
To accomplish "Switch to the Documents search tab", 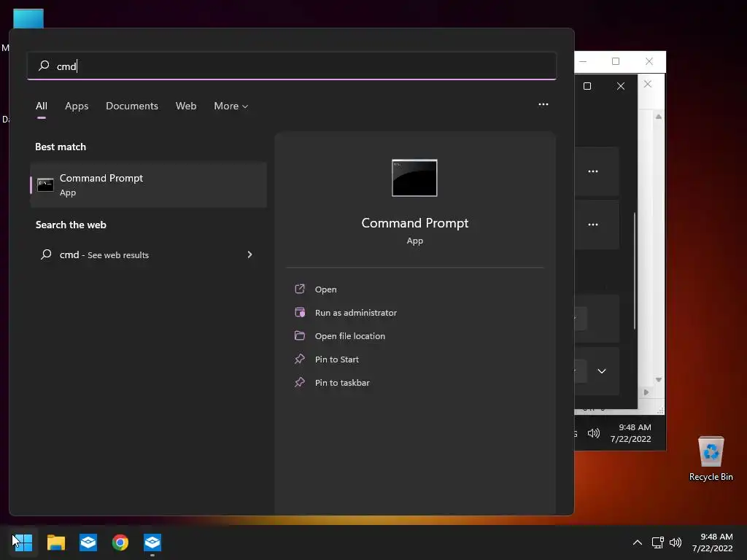I will (x=132, y=106).
